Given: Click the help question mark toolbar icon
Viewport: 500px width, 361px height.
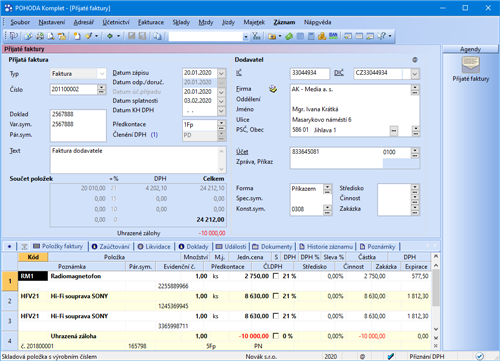Looking at the screenshot, I should click(x=382, y=36).
